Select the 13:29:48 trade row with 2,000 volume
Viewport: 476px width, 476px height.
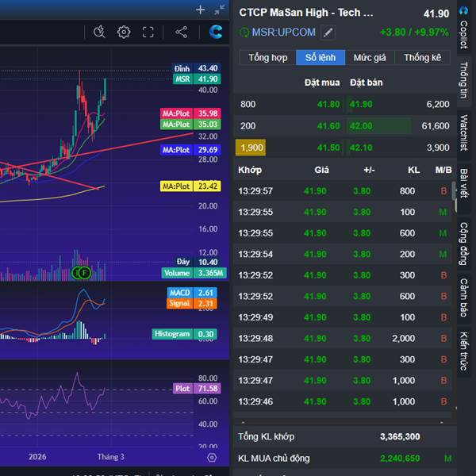[x=343, y=338]
